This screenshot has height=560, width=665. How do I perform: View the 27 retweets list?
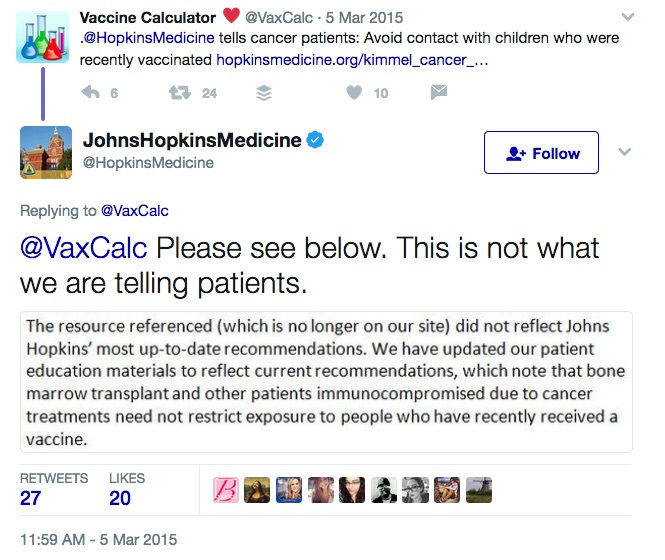[x=30, y=497]
